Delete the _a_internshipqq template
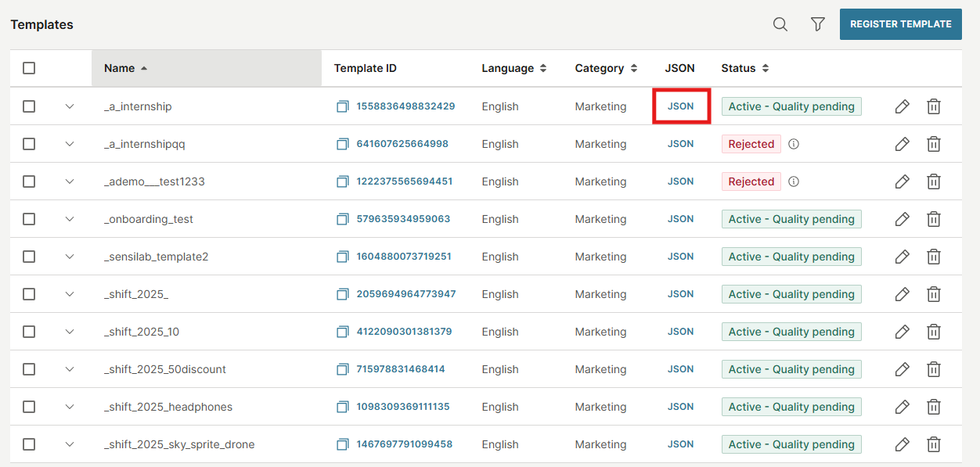Screen dimensions: 980x467 click(x=933, y=144)
